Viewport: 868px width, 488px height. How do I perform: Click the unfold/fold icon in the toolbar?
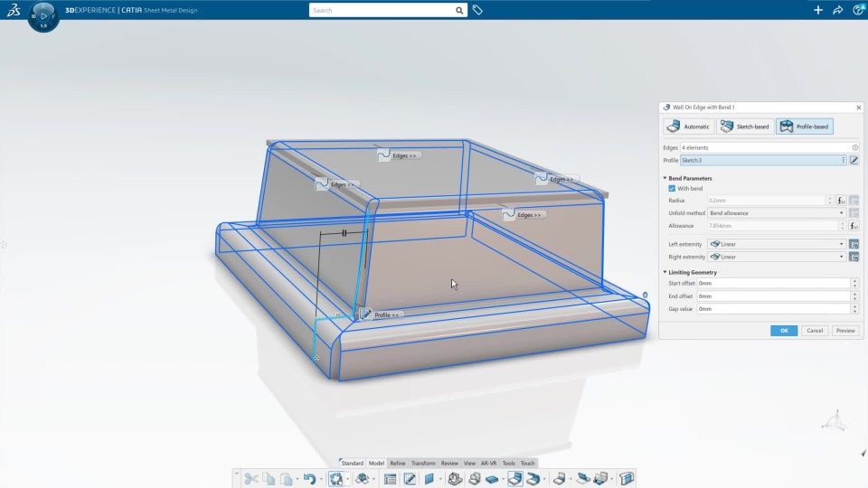582,479
